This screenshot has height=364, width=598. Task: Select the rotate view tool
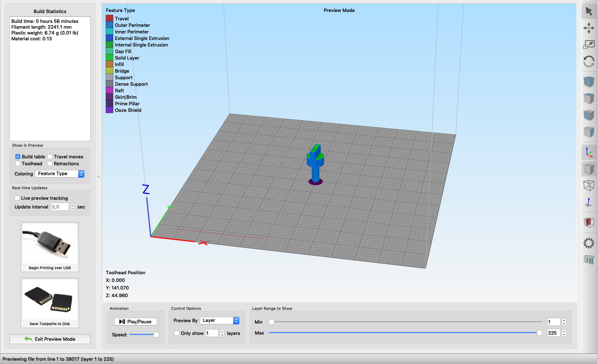pyautogui.click(x=589, y=61)
